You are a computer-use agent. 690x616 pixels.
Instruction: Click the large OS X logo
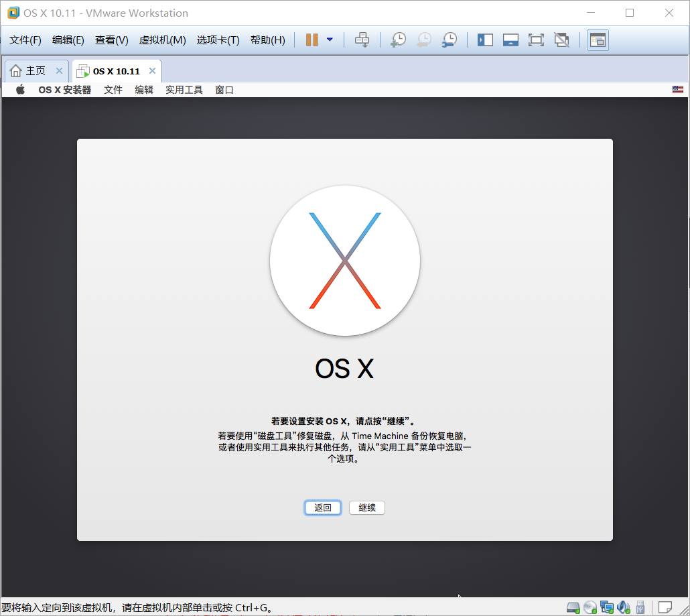click(345, 261)
